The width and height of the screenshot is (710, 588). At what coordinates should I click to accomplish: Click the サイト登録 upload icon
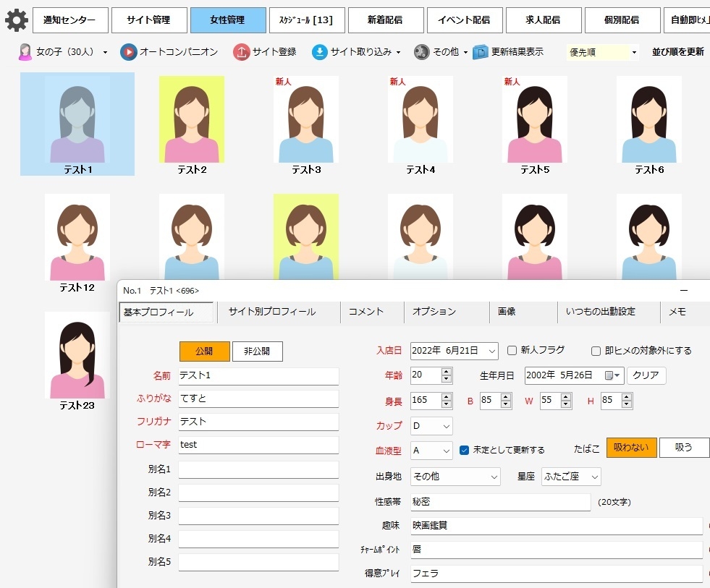point(241,52)
